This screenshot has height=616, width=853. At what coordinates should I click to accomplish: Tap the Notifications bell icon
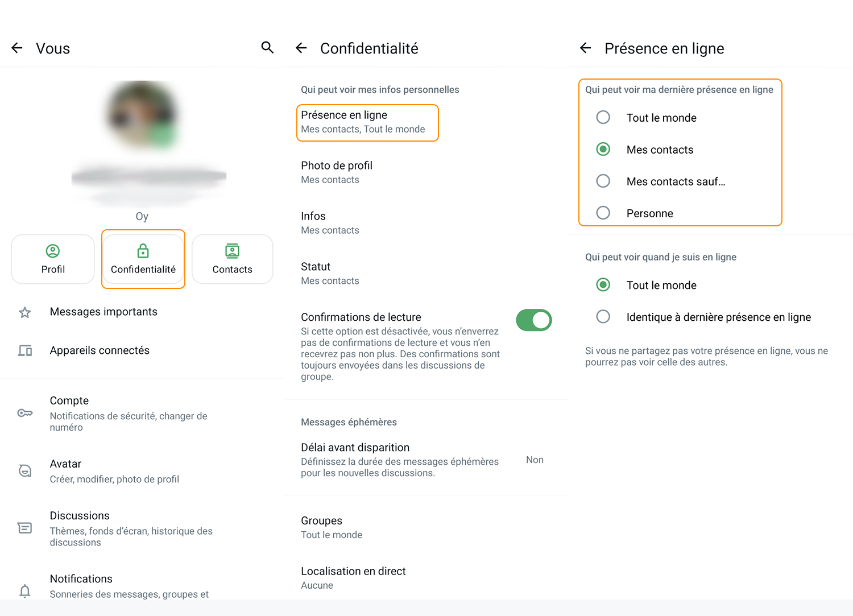pyautogui.click(x=25, y=591)
